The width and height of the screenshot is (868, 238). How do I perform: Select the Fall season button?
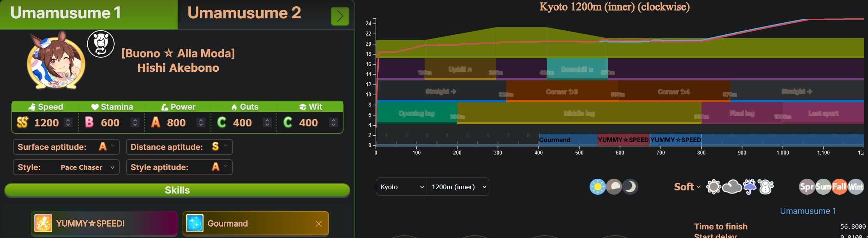pos(839,187)
